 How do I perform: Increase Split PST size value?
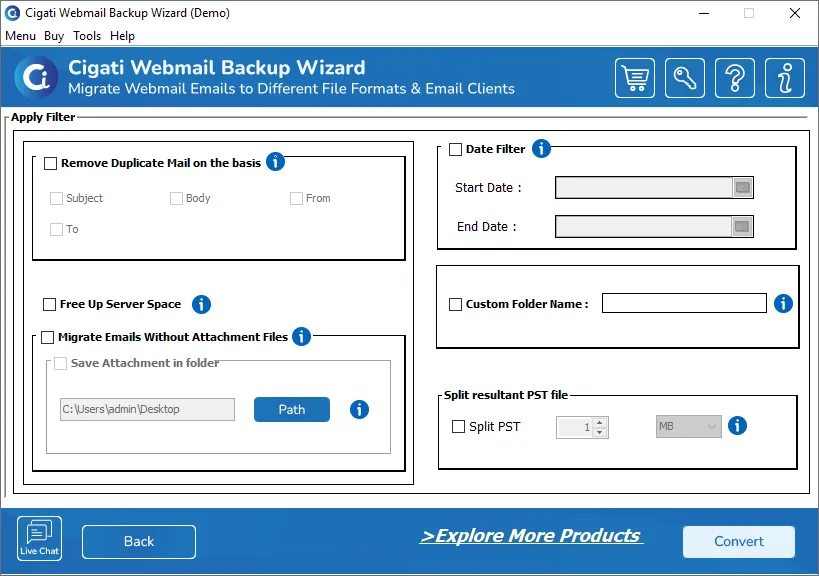click(x=600, y=422)
